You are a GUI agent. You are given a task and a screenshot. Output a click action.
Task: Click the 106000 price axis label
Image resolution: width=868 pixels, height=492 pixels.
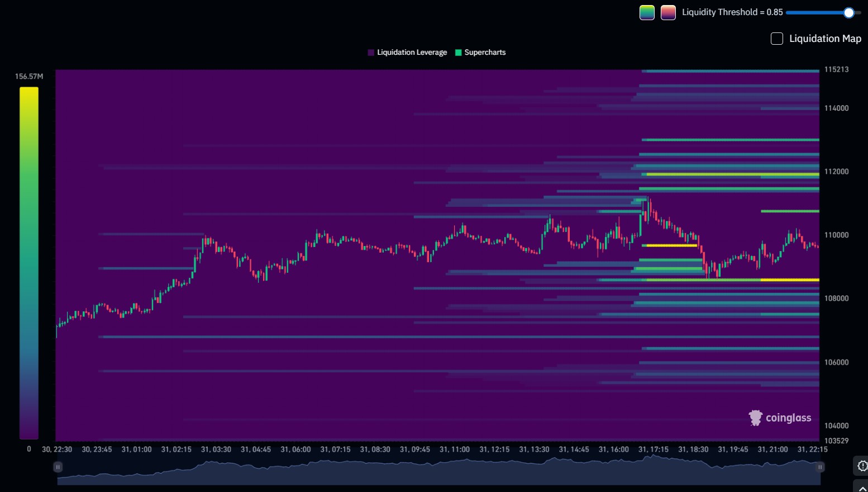click(836, 362)
